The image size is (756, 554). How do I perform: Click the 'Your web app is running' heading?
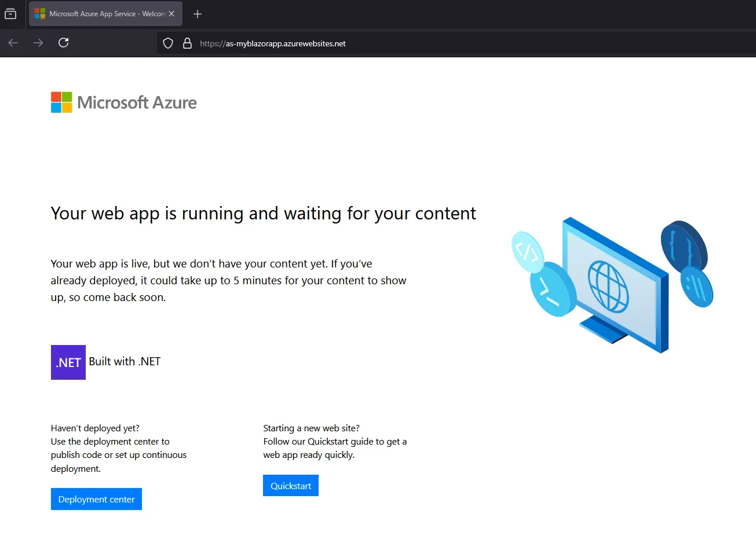[264, 214]
